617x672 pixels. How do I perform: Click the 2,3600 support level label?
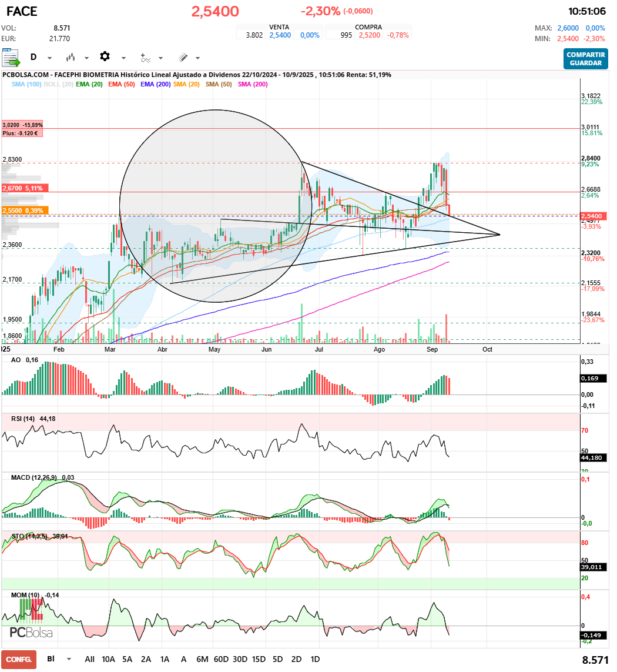(12, 245)
